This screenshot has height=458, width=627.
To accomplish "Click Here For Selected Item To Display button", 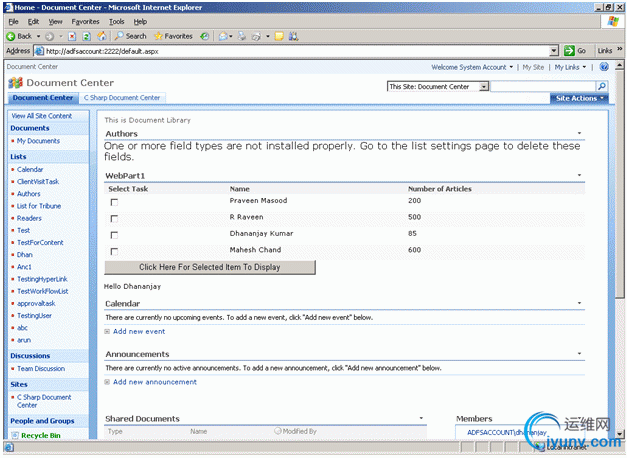I will point(210,267).
